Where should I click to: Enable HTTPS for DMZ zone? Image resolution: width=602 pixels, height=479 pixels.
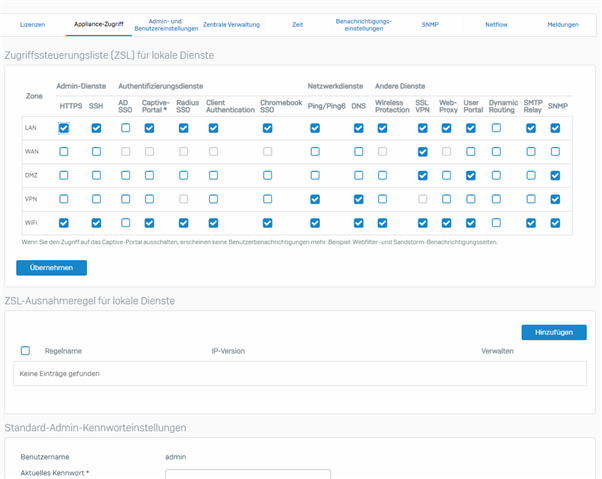64,175
